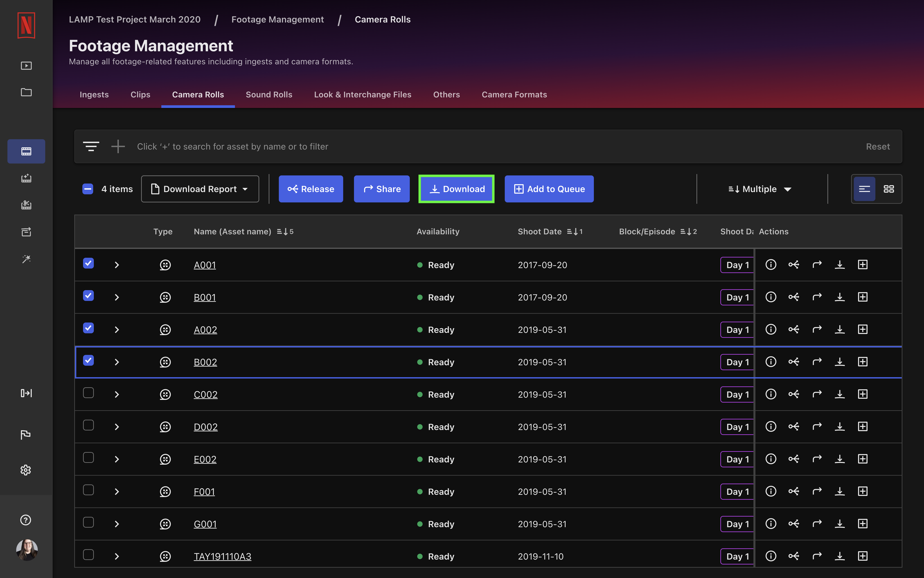Expand the A002 row chevron
The width and height of the screenshot is (924, 578).
coord(117,329)
